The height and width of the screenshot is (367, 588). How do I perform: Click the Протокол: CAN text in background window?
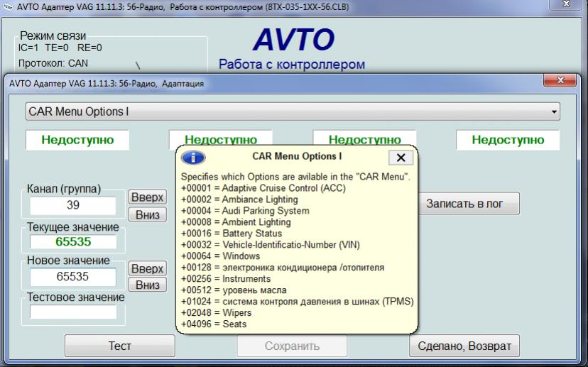(x=53, y=63)
